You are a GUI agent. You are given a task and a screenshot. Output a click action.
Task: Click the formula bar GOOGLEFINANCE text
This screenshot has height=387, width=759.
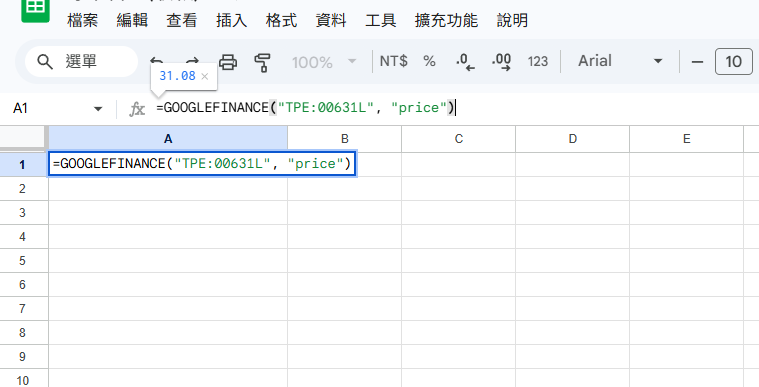305,108
